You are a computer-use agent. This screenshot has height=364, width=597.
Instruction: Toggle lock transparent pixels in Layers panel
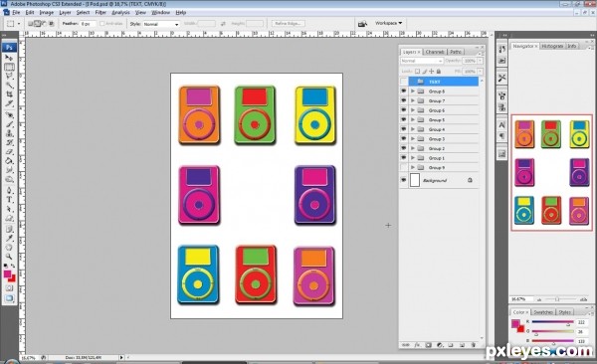point(417,72)
